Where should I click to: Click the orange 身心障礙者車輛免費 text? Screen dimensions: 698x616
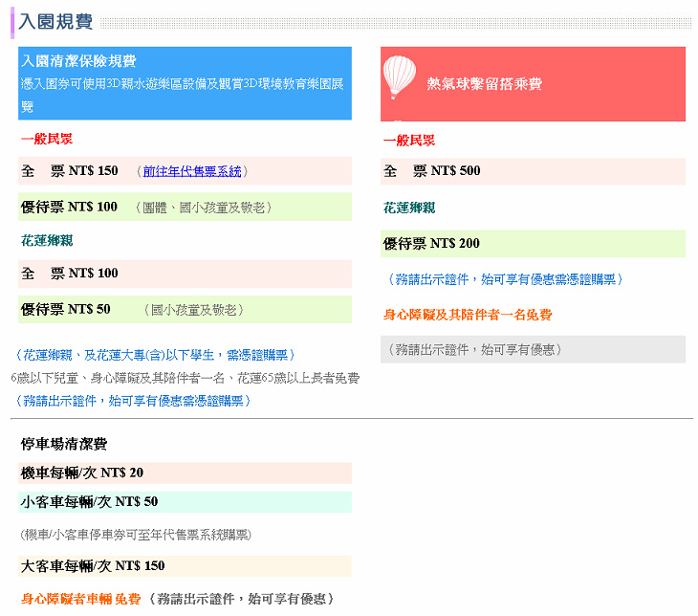(80, 599)
